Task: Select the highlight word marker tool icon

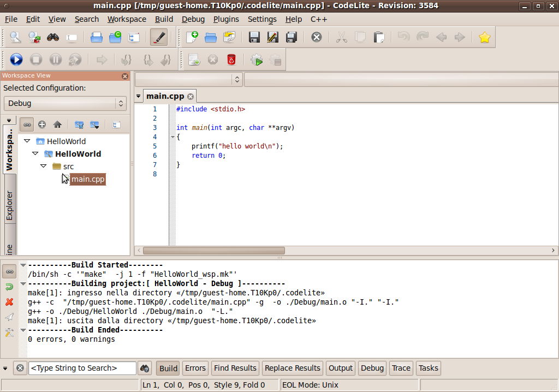Action: tap(160, 37)
